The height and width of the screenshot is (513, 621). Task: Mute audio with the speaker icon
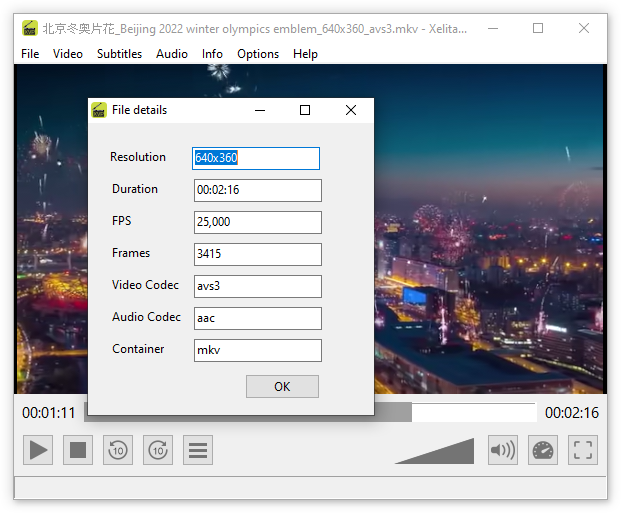[x=502, y=450]
